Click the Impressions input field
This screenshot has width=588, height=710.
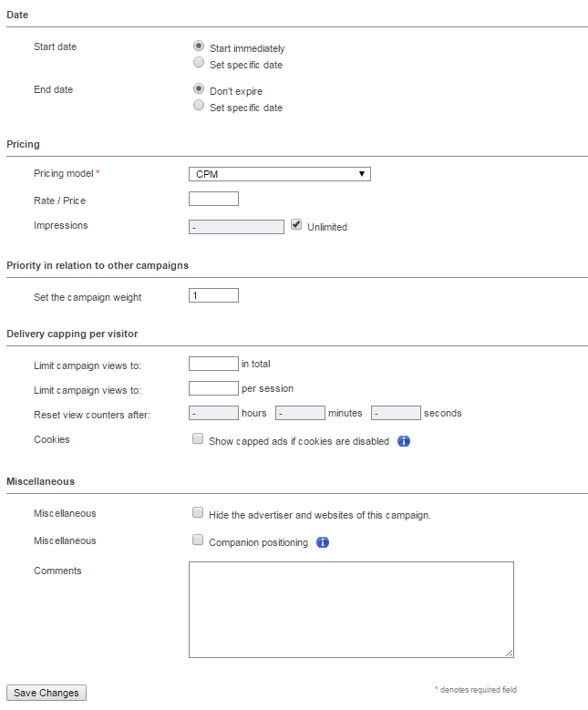coord(236,227)
